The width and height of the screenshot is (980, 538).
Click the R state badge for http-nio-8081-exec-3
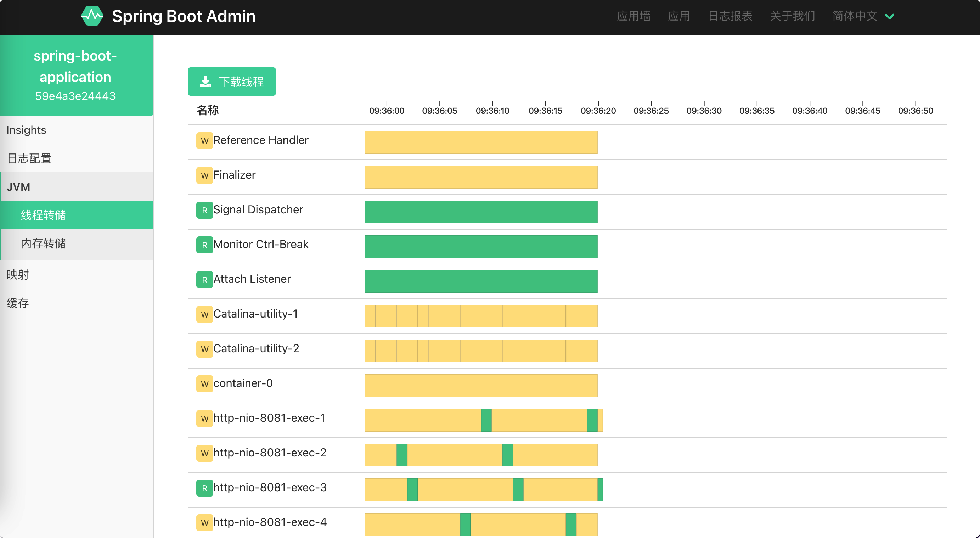click(205, 488)
